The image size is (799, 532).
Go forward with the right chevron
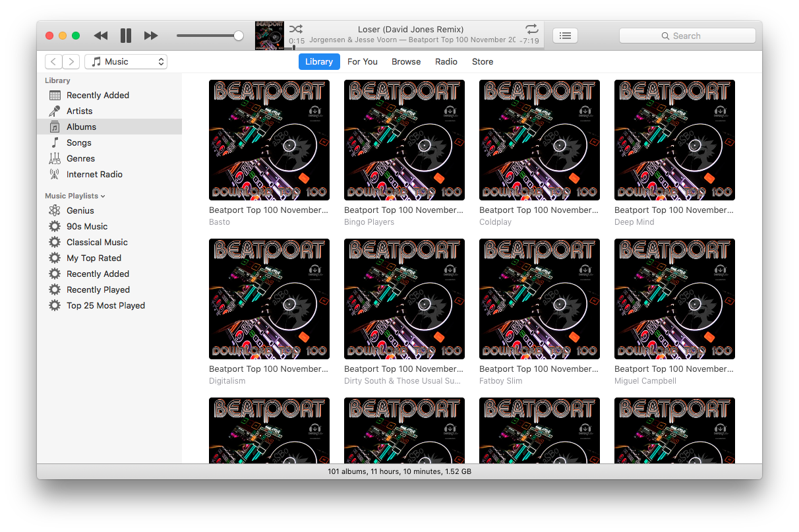coord(71,61)
